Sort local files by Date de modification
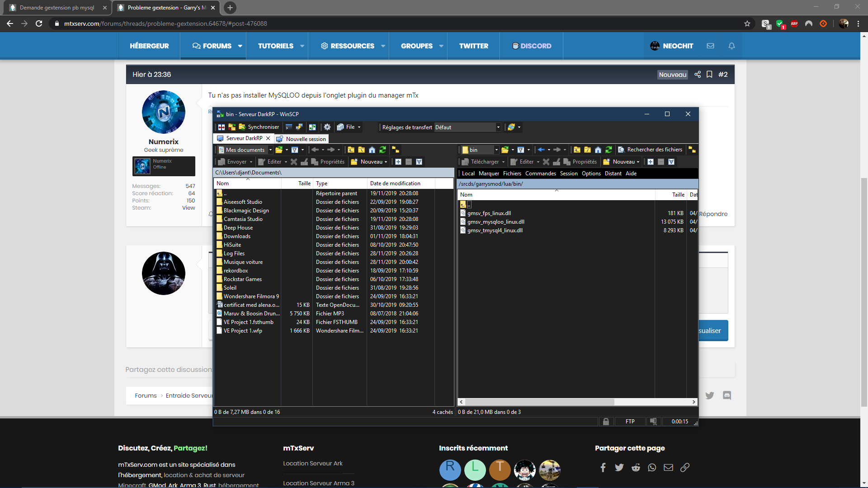Image resolution: width=868 pixels, height=488 pixels. (401, 183)
